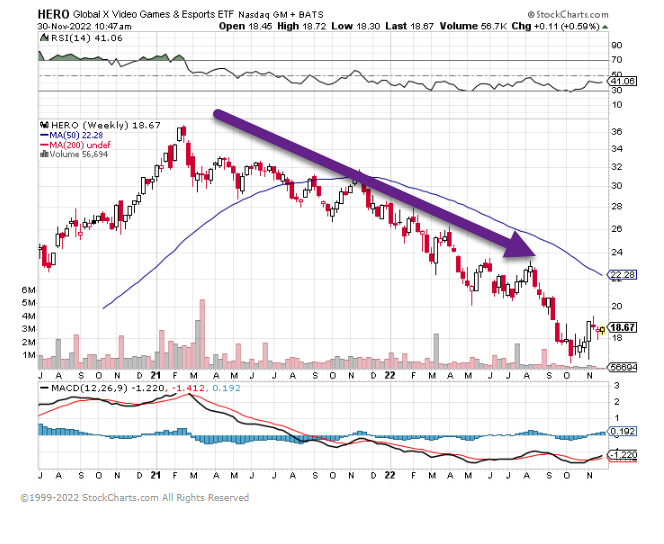664x544 pixels.
Task: Click the MACD(12,26,9) -1.220 legend
Action: [103, 388]
